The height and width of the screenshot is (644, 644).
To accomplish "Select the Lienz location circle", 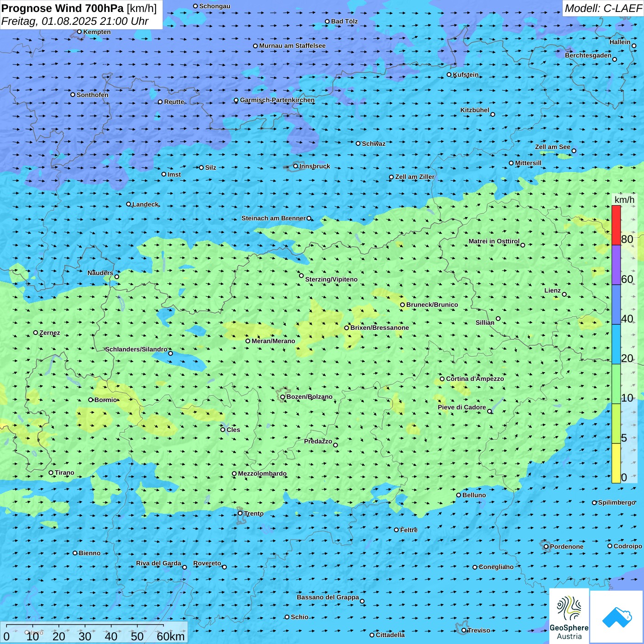I will [x=564, y=294].
